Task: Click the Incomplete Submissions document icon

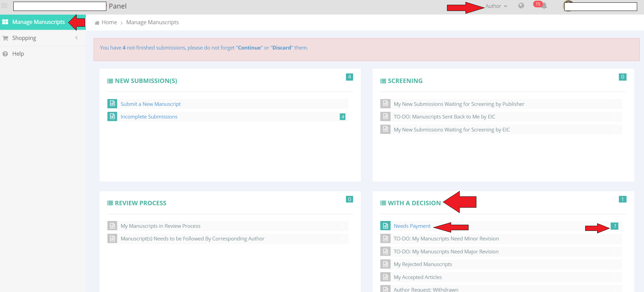Action: pyautogui.click(x=112, y=116)
